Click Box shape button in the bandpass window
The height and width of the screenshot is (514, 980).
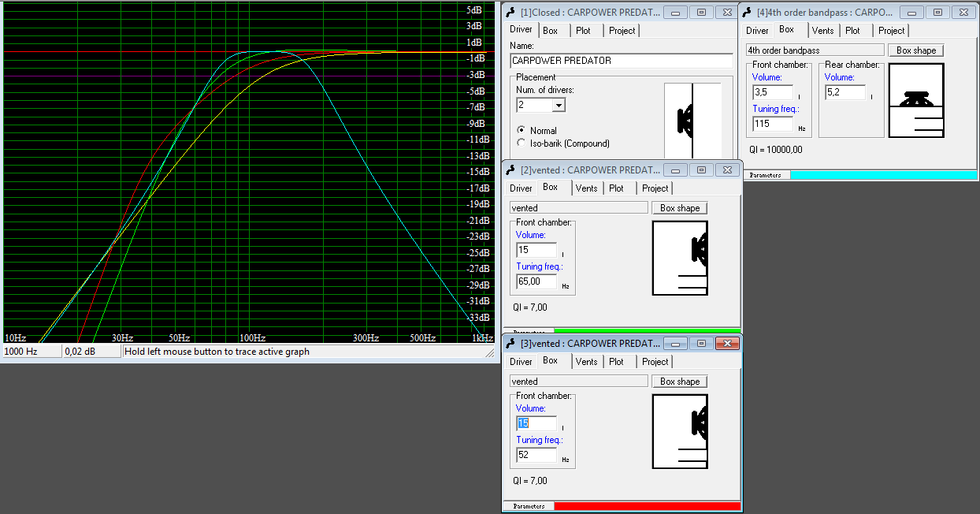point(916,50)
